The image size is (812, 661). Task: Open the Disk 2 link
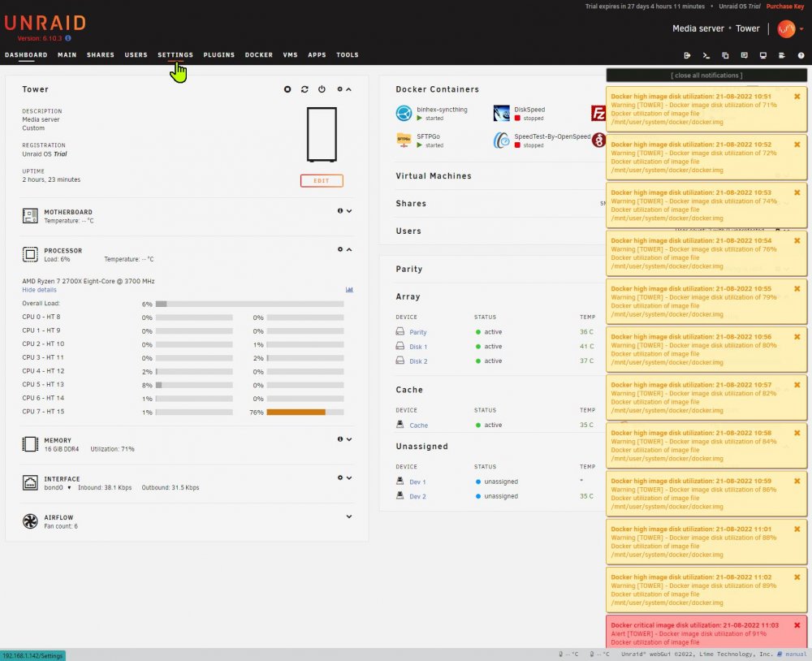[418, 361]
